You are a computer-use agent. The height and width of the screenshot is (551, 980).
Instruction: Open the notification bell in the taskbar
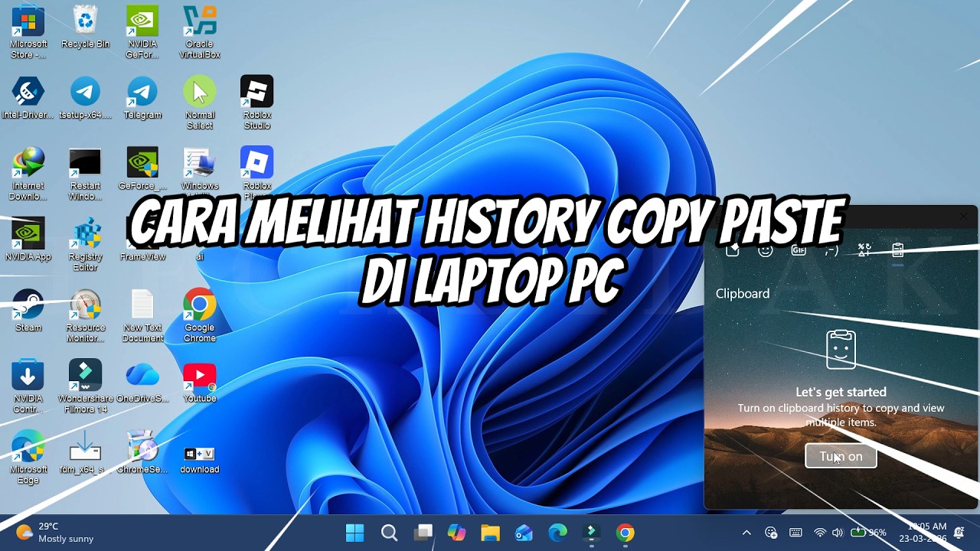[959, 533]
